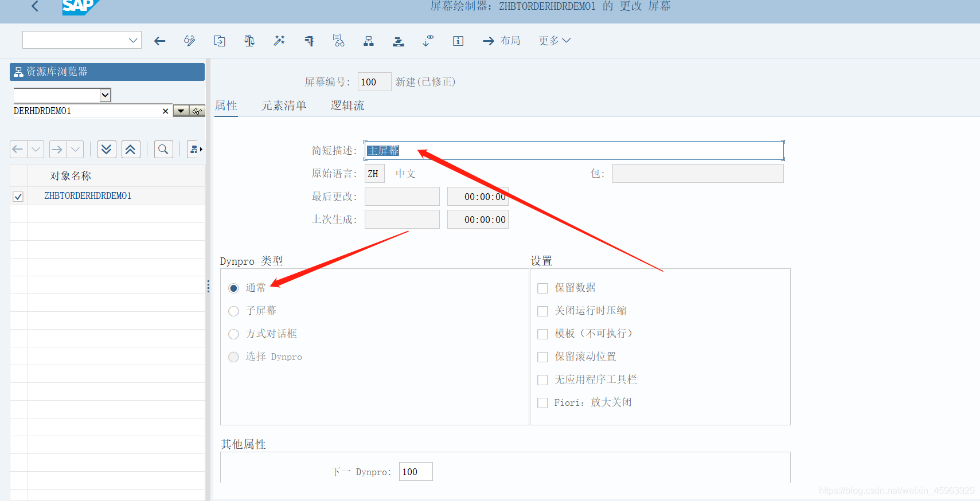Open the object type dropdown in browser
Screen dimensions: 980x501
[105, 95]
